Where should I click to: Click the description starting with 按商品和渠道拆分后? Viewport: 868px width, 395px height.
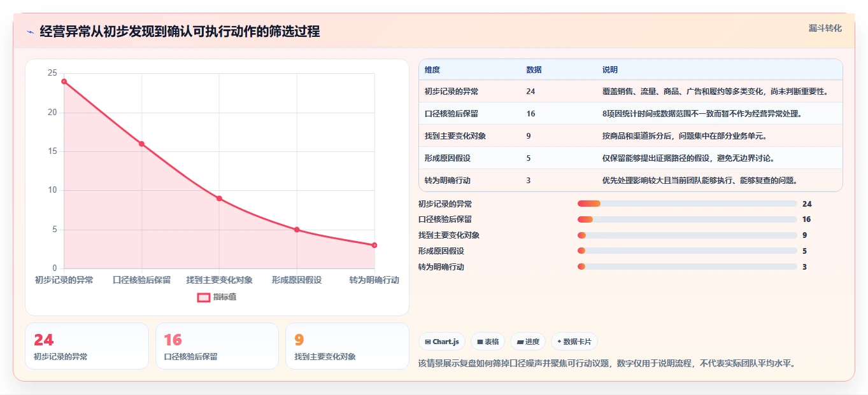pos(685,136)
